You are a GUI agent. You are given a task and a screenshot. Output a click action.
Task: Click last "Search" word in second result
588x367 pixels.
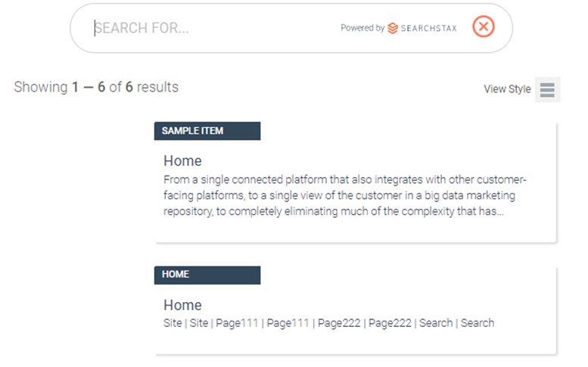(478, 323)
